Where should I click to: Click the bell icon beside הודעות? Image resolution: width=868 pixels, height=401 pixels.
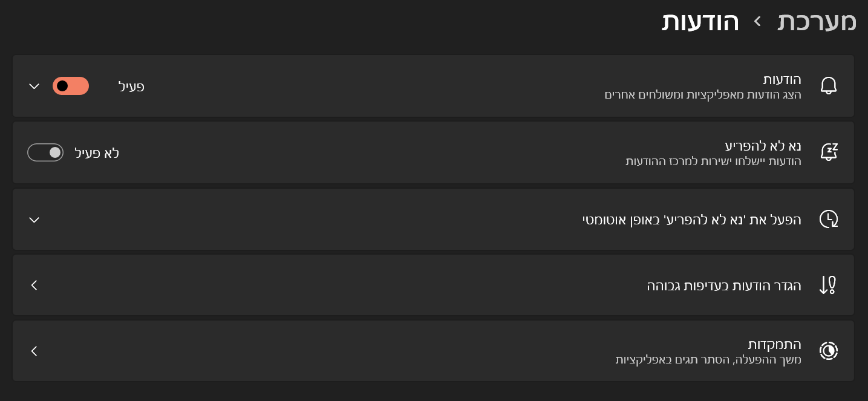coord(828,86)
